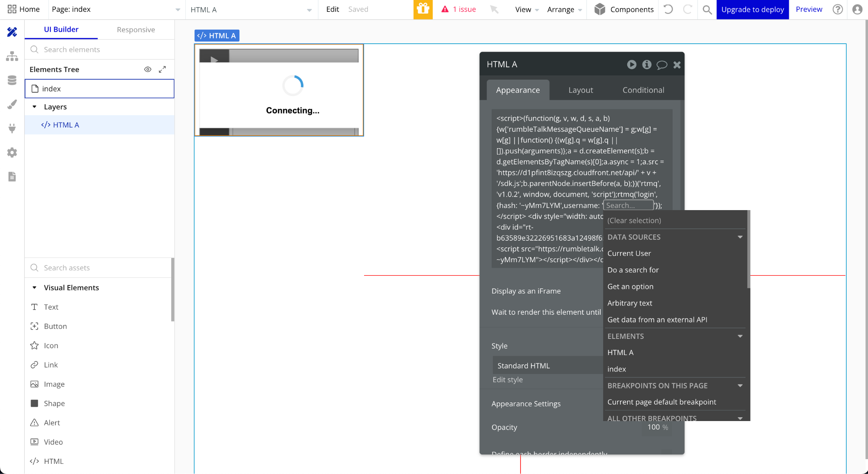868x474 pixels.
Task: Click the Edit style link
Action: 507,380
